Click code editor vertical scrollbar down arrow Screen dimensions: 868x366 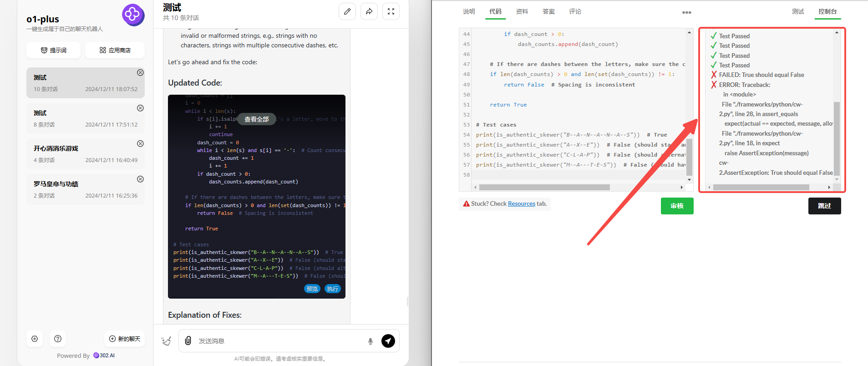click(689, 180)
